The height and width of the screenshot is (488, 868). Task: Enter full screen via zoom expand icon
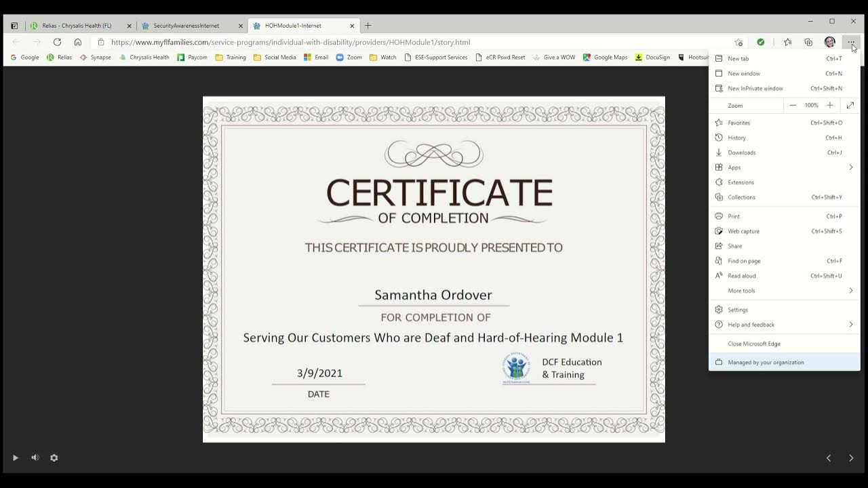[850, 106]
